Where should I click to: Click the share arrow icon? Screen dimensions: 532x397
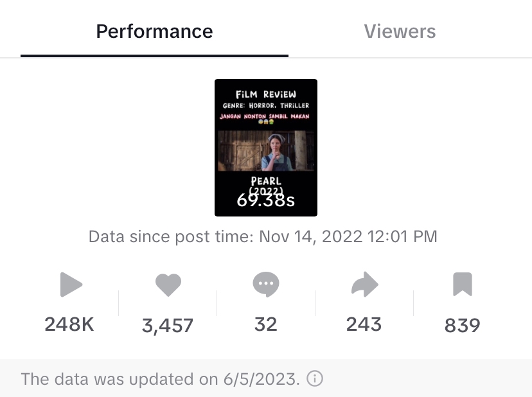point(364,285)
